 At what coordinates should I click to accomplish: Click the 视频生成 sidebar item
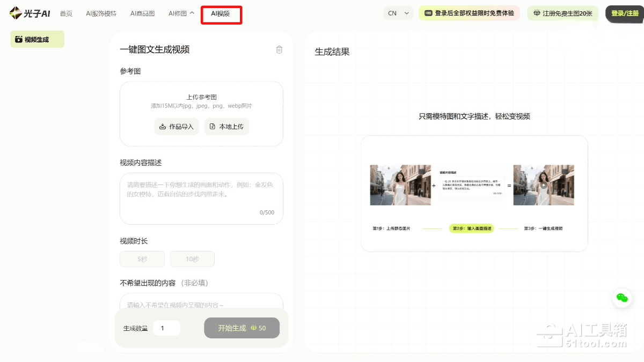tap(37, 39)
